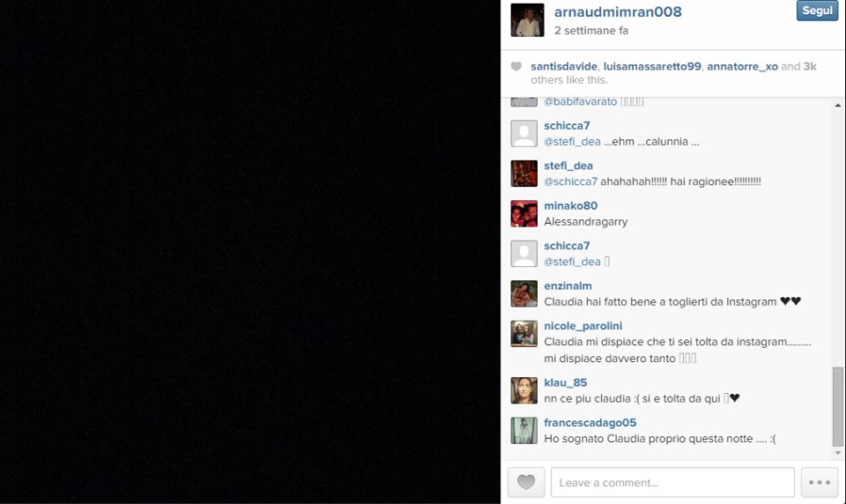Open stefi_dea's avatar thumbnail
The height and width of the screenshot is (504, 846).
coord(523,174)
